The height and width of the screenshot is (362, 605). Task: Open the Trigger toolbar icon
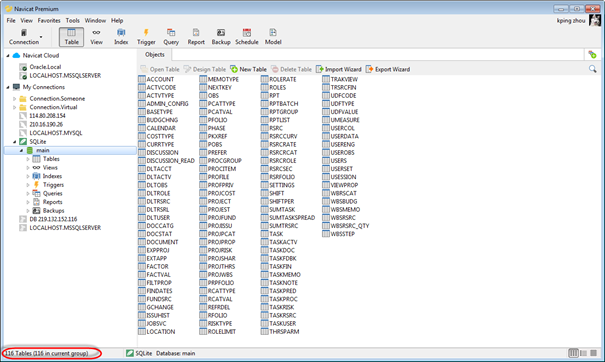(146, 37)
